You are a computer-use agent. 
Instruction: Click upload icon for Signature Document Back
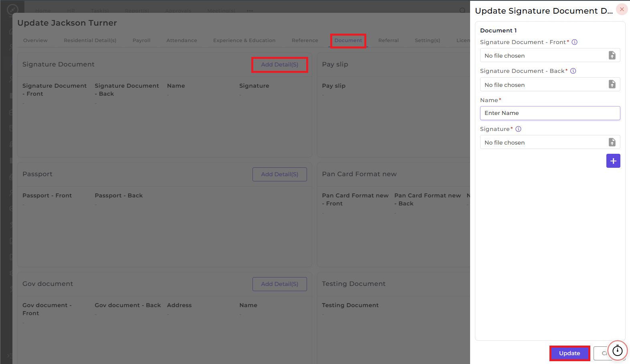coord(612,84)
